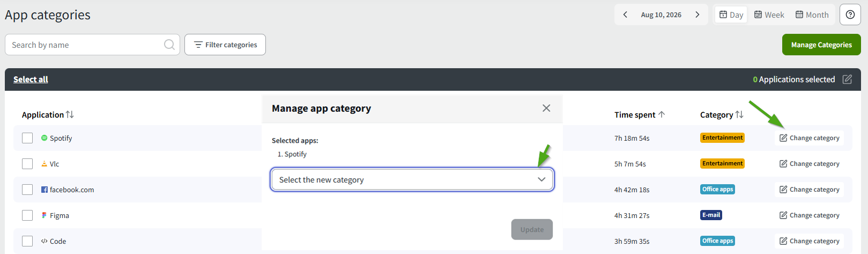Switch to Month view
Image resolution: width=868 pixels, height=254 pixels.
(x=812, y=15)
